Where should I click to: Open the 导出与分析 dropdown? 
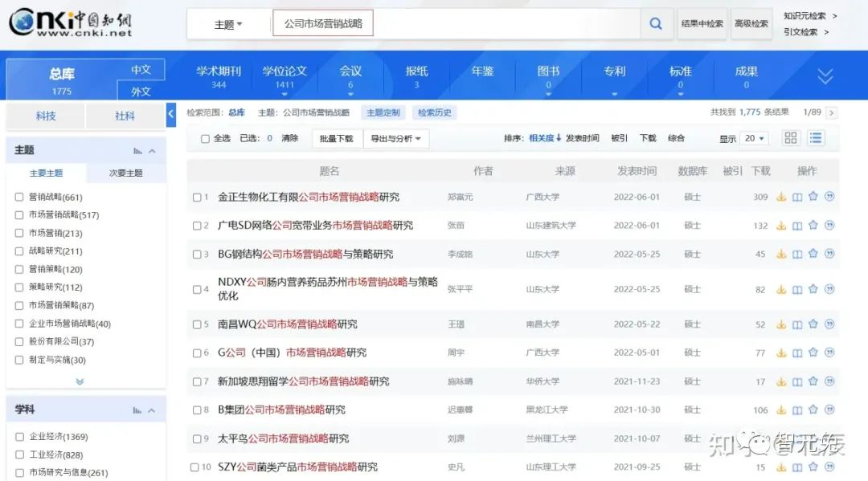click(395, 139)
